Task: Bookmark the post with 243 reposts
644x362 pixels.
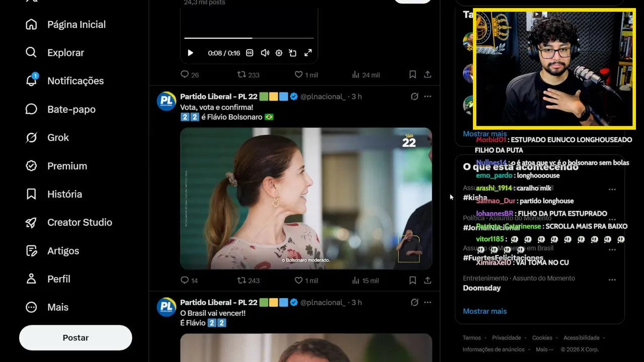Action: coord(413,281)
